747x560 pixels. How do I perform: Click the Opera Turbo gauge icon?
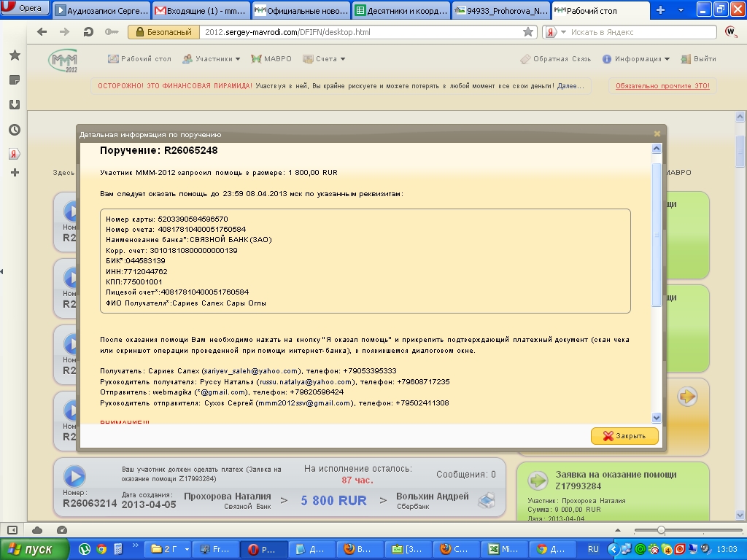coord(62,530)
